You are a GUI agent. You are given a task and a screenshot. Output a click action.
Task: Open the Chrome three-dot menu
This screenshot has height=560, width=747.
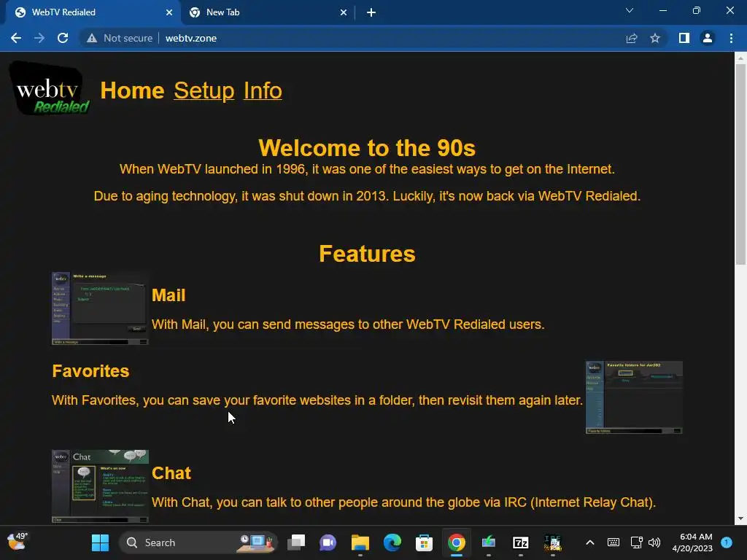(x=731, y=38)
